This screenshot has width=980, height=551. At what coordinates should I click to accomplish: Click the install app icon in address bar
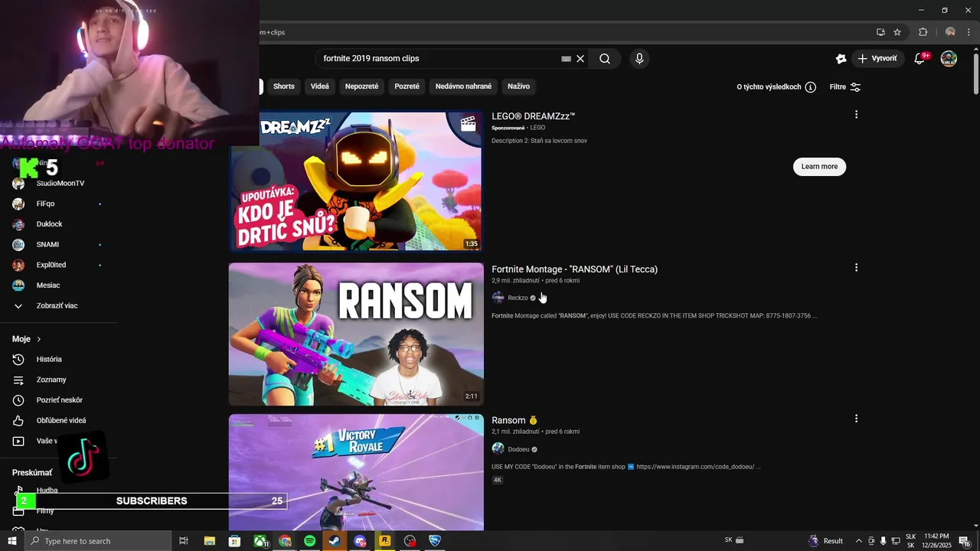880,32
